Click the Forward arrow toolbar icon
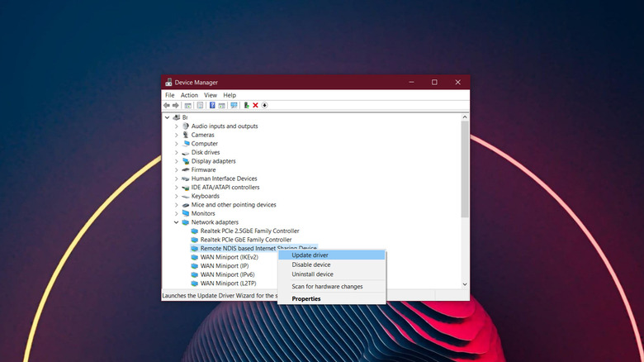The width and height of the screenshot is (644, 362). pyautogui.click(x=176, y=106)
